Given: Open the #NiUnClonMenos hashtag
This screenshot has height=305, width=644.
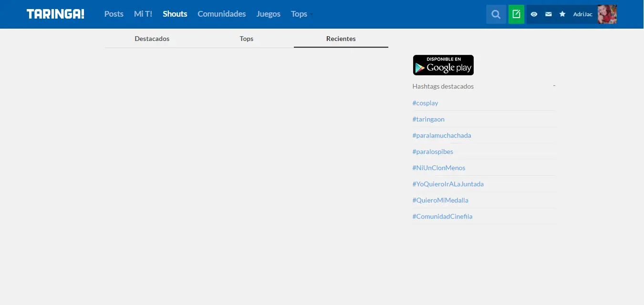Looking at the screenshot, I should pyautogui.click(x=439, y=168).
